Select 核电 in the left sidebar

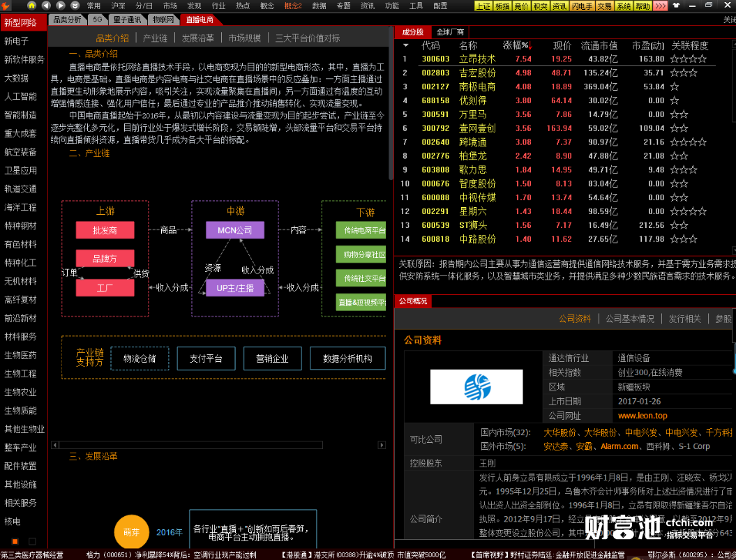tap(24, 521)
